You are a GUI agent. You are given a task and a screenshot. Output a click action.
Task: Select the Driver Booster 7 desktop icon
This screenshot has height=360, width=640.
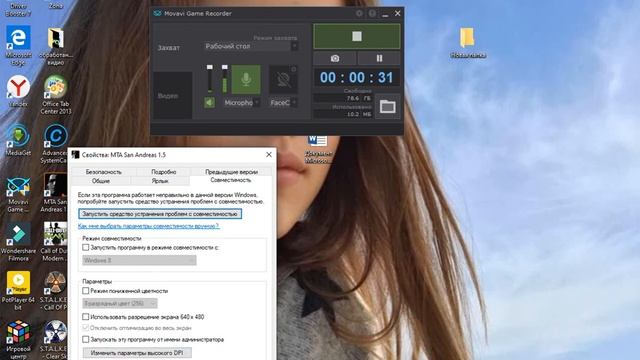18,9
